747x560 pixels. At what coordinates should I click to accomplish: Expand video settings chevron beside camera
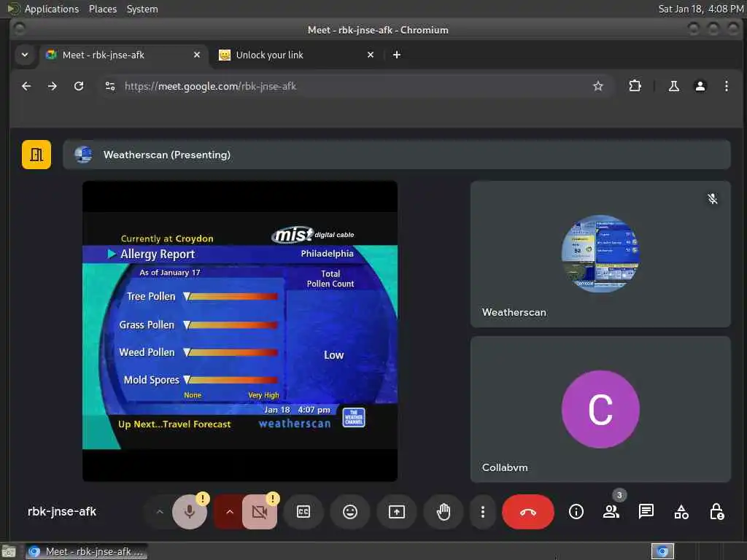(x=230, y=512)
